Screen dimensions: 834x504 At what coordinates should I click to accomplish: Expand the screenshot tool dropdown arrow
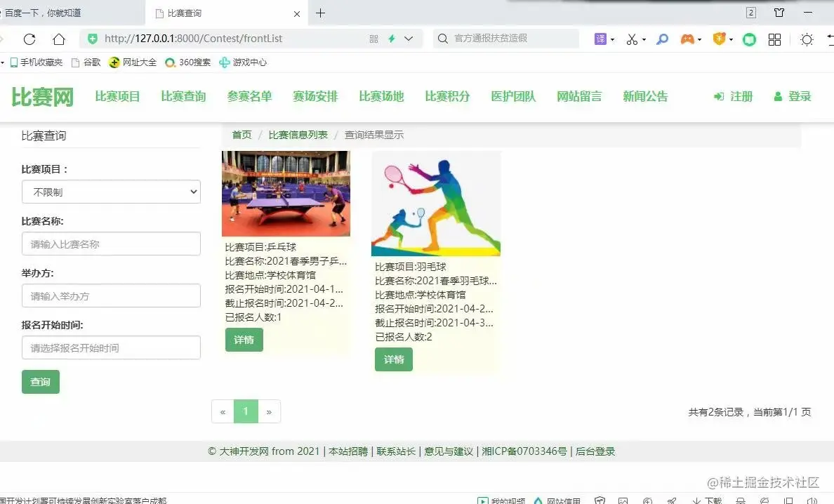click(x=644, y=39)
